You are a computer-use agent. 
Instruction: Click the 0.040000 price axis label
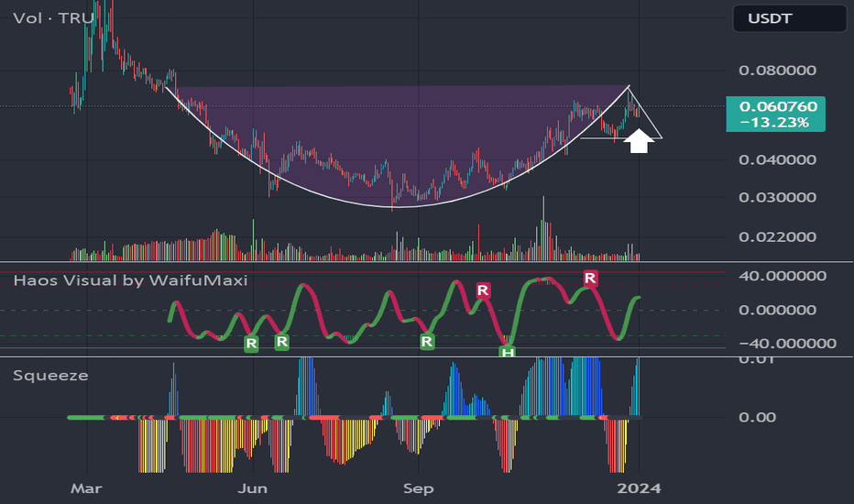tap(777, 159)
